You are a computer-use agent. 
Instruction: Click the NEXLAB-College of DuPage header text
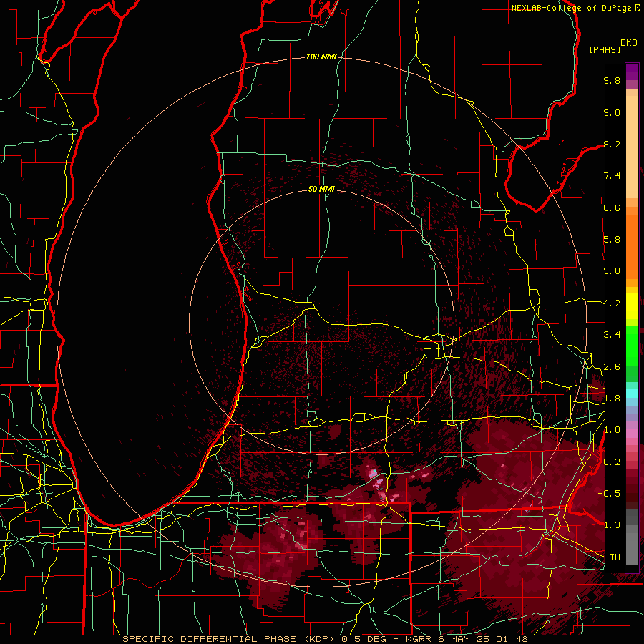point(571,8)
